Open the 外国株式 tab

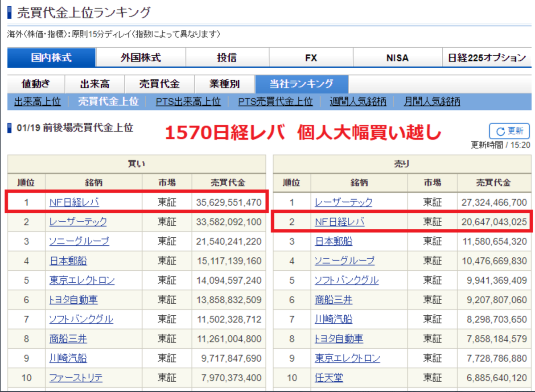click(x=141, y=58)
